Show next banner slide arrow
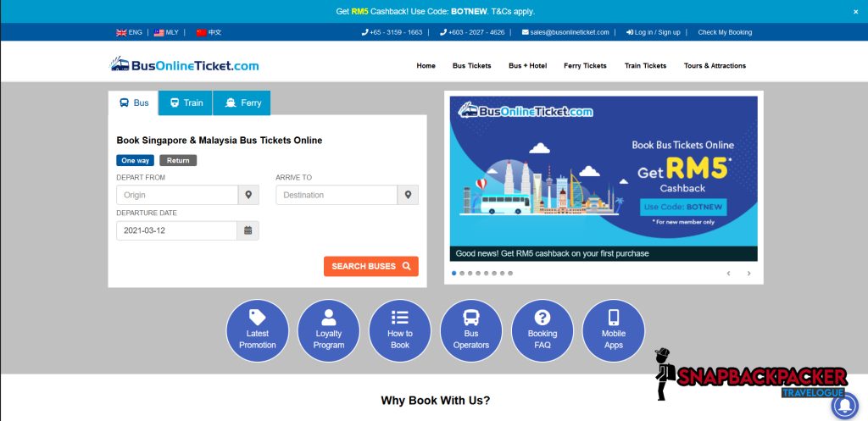This screenshot has height=421, width=868. [749, 274]
